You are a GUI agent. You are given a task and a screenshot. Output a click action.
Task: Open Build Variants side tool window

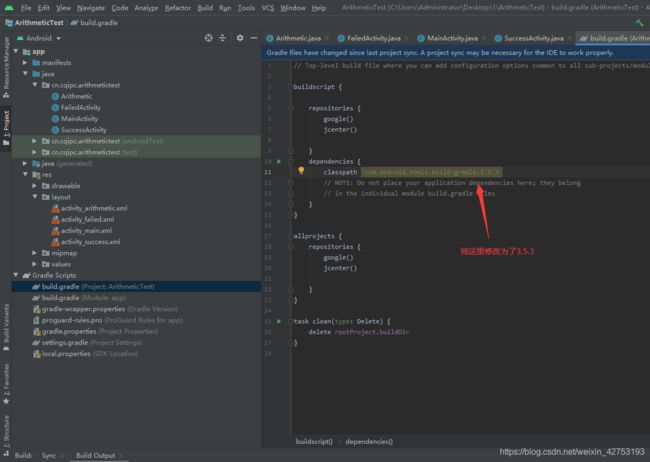pyautogui.click(x=6, y=328)
